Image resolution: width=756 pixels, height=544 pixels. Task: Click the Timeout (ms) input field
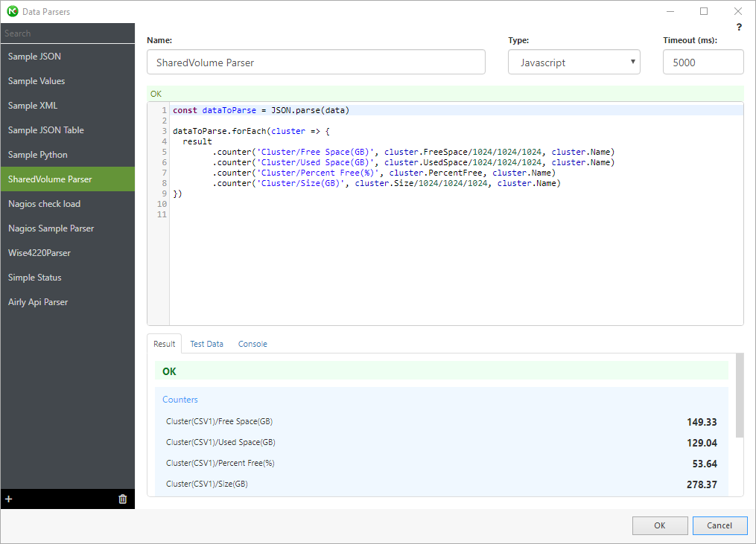(x=702, y=62)
